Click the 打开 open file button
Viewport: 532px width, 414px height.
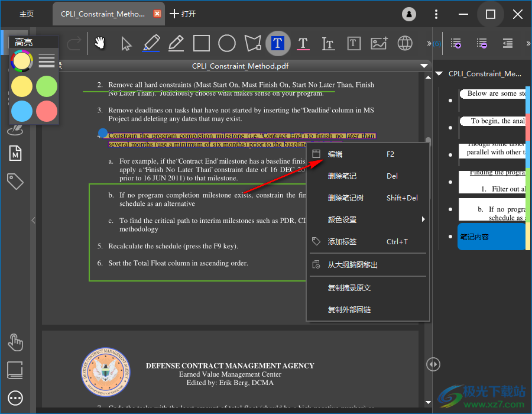(183, 14)
